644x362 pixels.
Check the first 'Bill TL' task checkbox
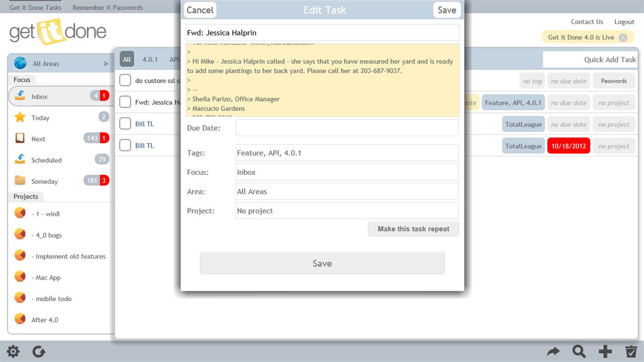coord(125,123)
